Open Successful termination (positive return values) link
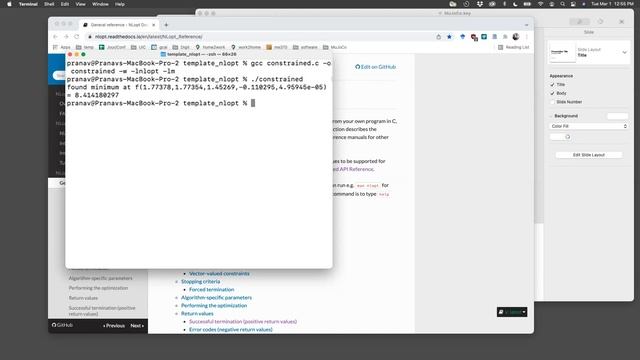 click(x=243, y=322)
